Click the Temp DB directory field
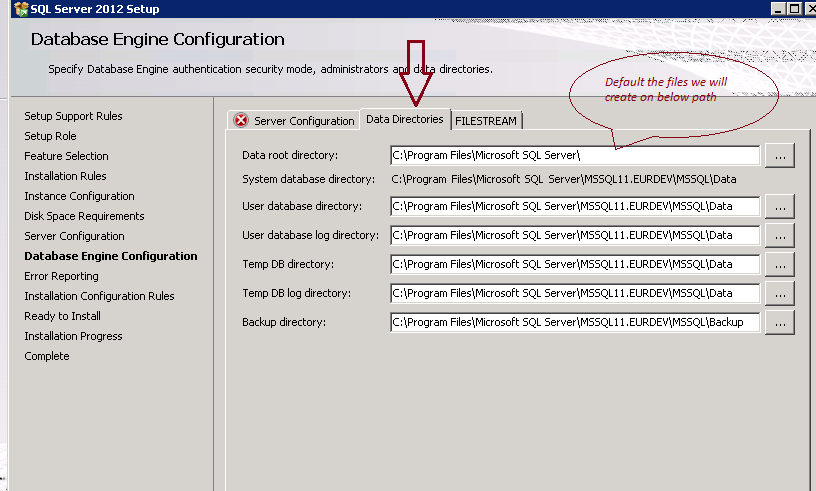816x491 pixels. (575, 265)
